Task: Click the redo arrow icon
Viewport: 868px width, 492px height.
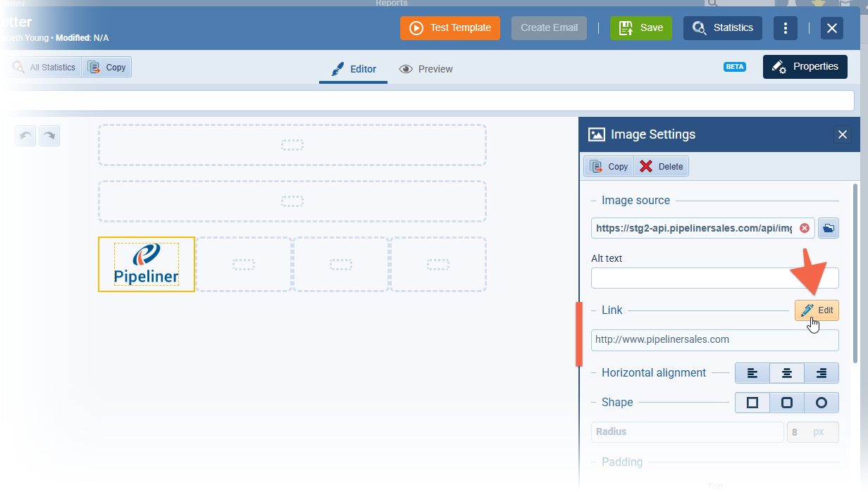Action: 49,136
